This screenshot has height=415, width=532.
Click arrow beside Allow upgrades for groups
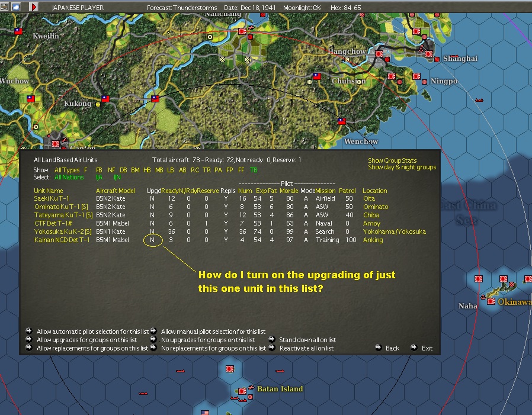tap(29, 339)
